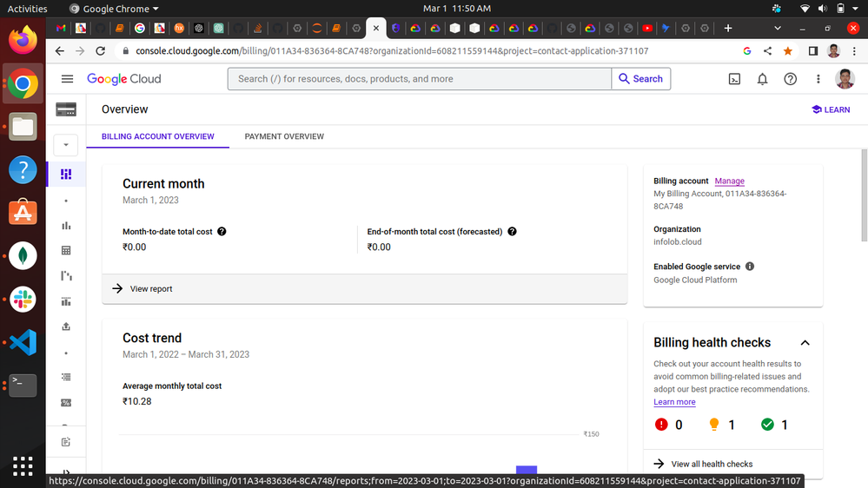Click help icon beside Month-to-date total cost
868x488 pixels.
click(222, 231)
